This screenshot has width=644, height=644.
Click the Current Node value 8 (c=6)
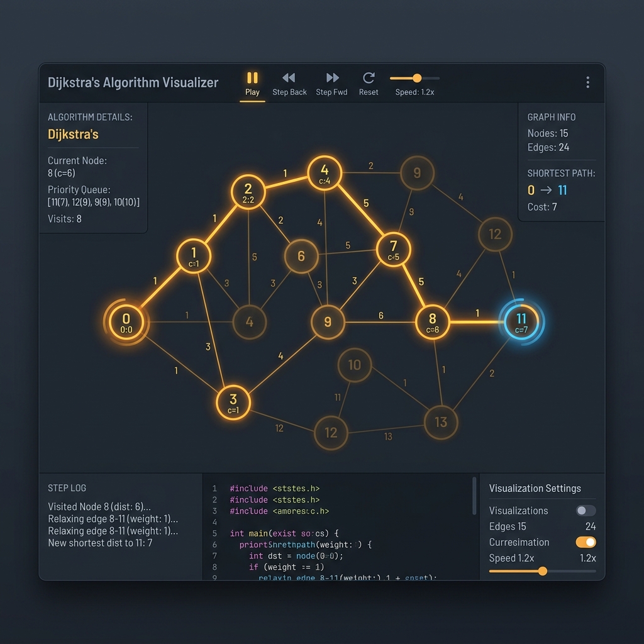[x=62, y=173]
